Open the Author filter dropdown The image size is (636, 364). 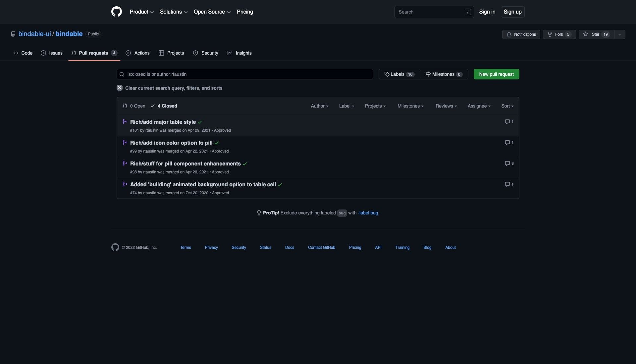[320, 106]
